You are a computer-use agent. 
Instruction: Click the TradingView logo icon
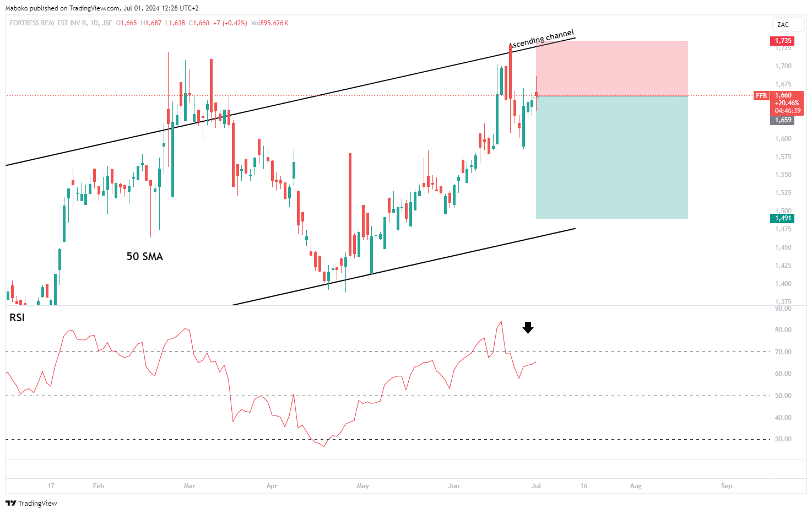click(x=10, y=503)
